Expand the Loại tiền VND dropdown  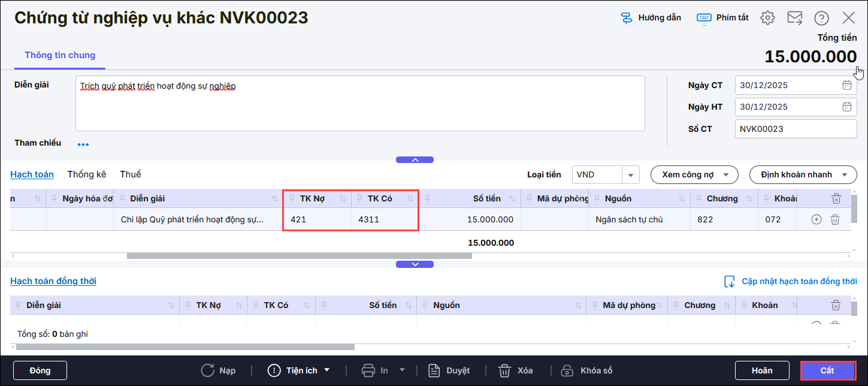tap(630, 175)
